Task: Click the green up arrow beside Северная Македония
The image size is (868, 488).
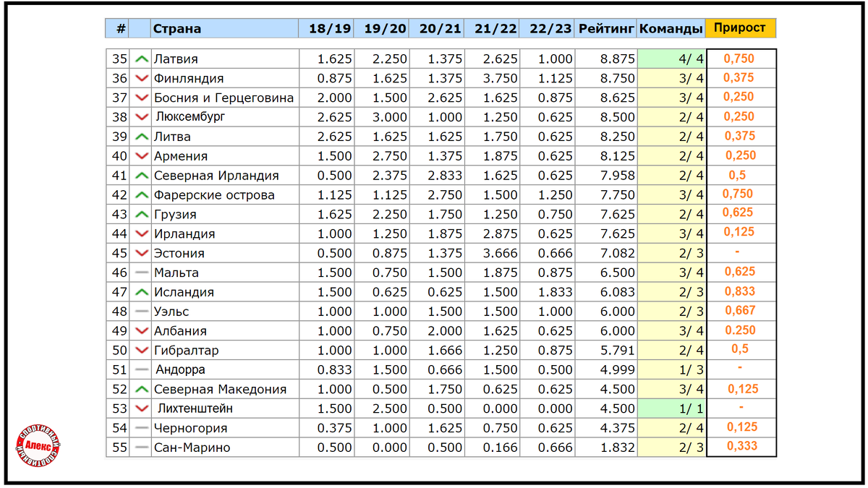Action: click(142, 390)
